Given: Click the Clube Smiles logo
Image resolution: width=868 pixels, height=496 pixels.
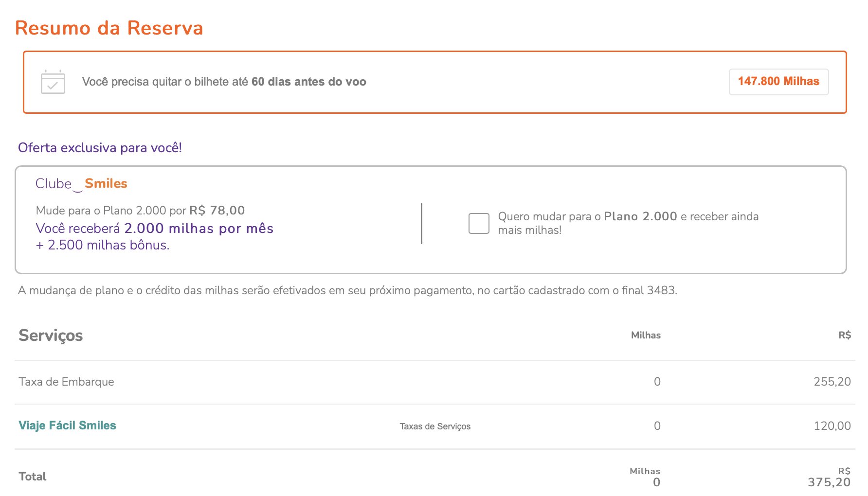Looking at the screenshot, I should [81, 184].
